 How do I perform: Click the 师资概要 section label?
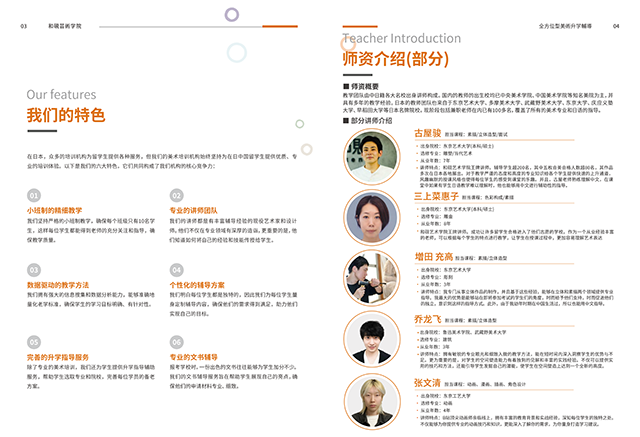[x=361, y=87]
